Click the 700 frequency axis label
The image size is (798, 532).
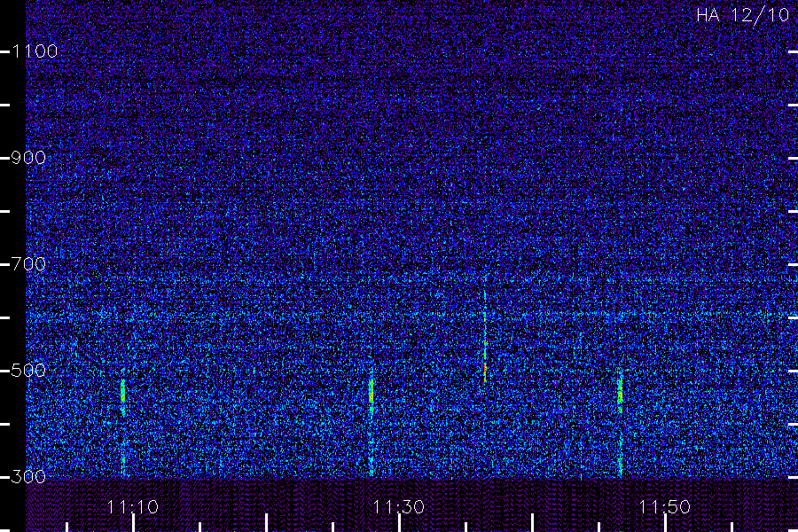point(28,264)
